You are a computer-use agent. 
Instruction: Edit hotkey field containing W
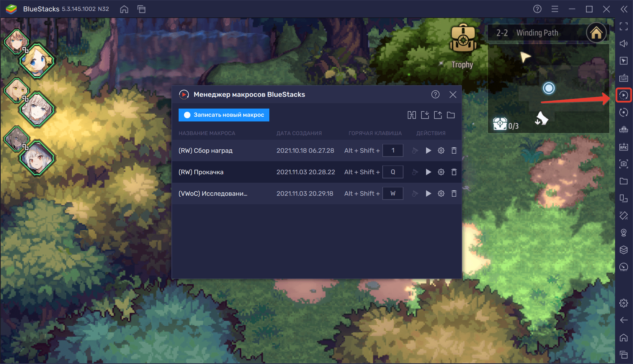click(x=393, y=193)
